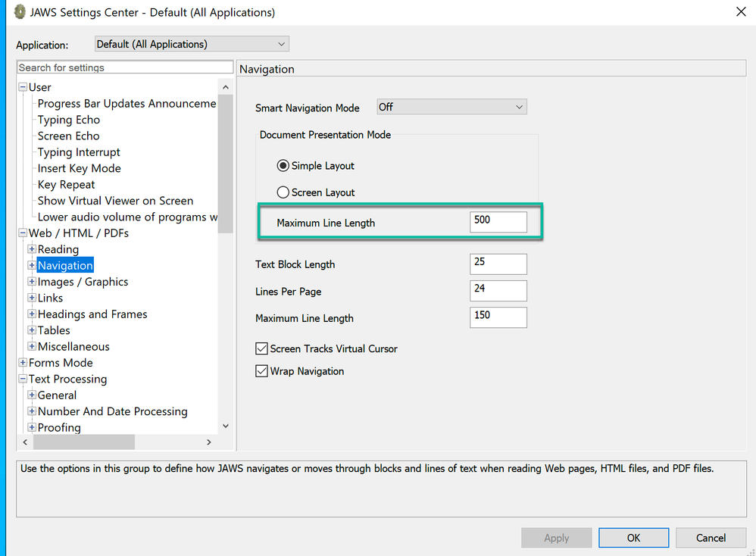
Task: Click the Maximum Line Length field showing 500
Action: [498, 222]
